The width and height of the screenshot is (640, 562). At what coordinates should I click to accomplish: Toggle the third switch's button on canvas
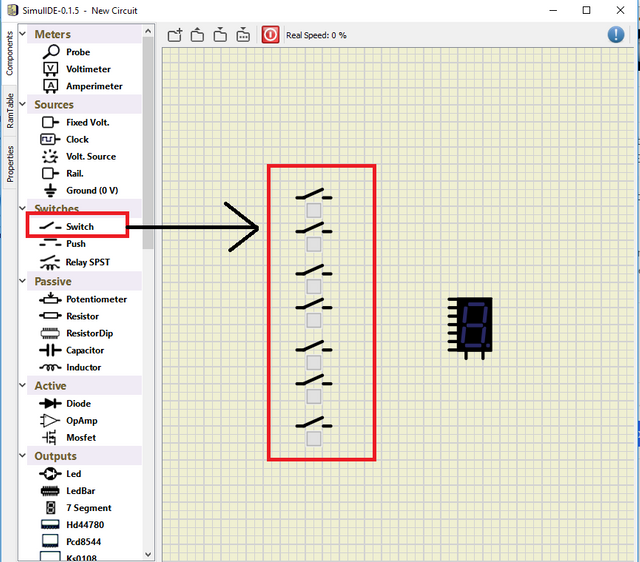(314, 287)
